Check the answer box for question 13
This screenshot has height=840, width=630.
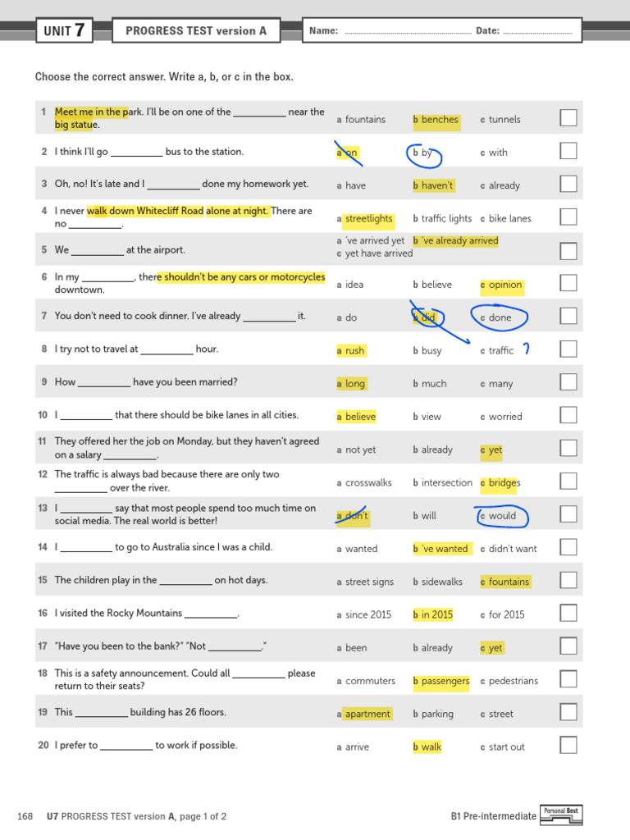[568, 514]
